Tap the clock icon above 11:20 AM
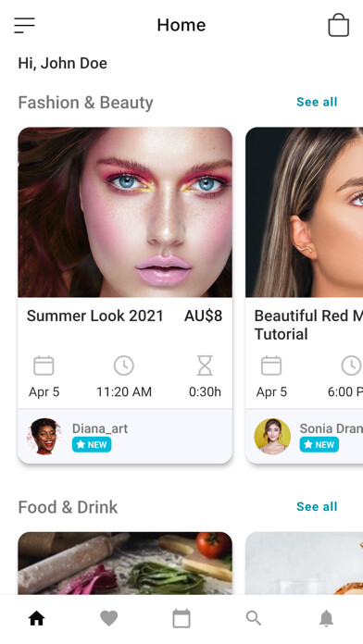This screenshot has width=363, height=644. point(124,365)
